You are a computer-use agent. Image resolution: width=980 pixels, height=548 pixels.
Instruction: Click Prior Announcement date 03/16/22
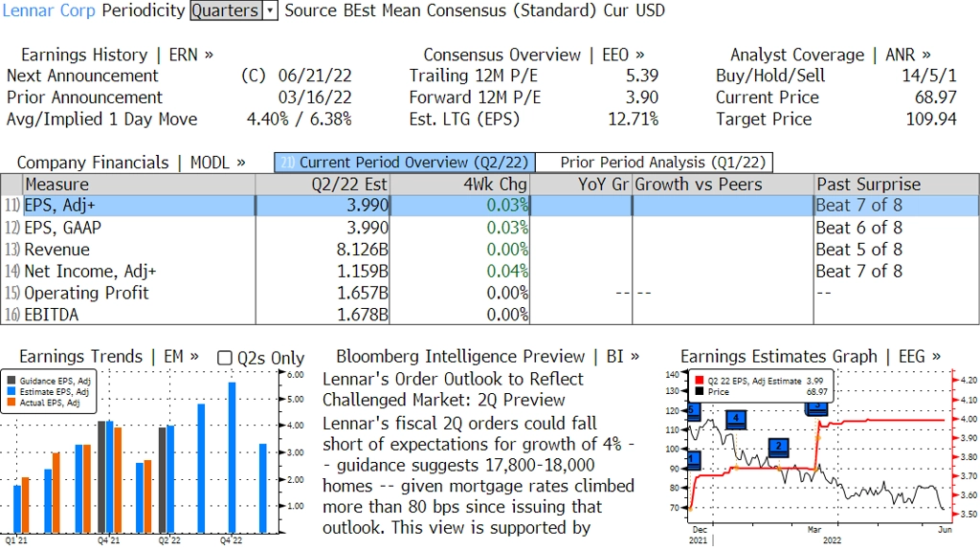pyautogui.click(x=315, y=98)
